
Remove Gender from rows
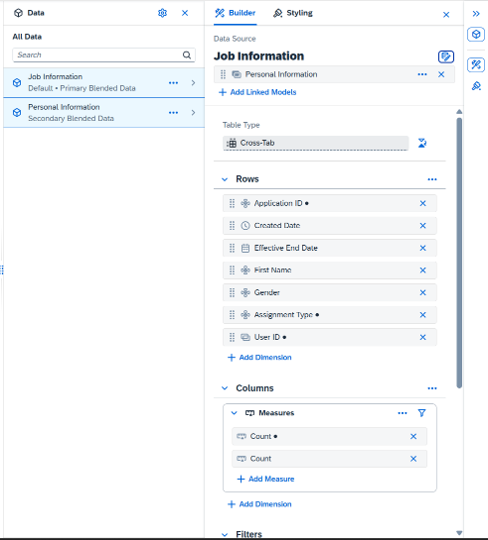click(423, 293)
